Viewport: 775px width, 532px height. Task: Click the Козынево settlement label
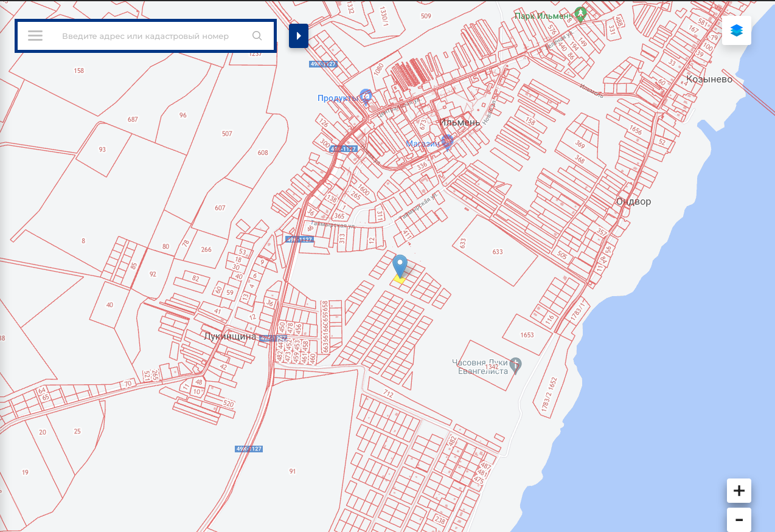coord(709,79)
